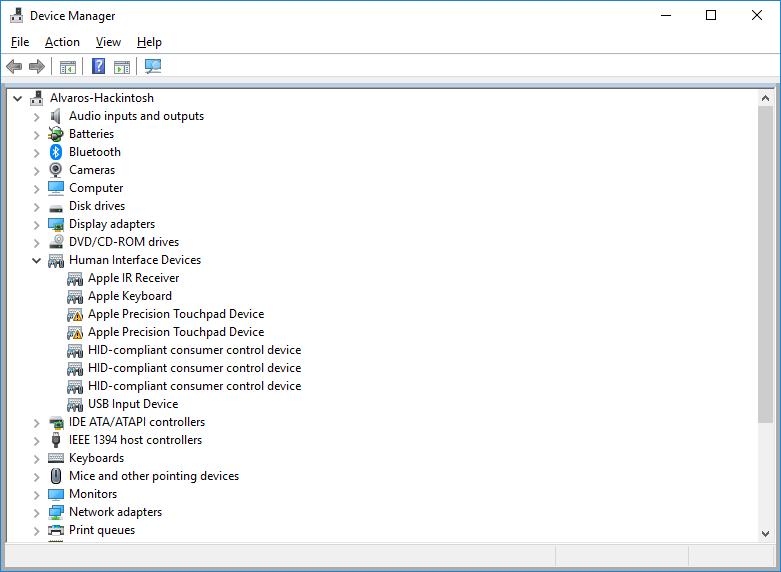Expand the Keyboards category
This screenshot has width=781, height=572.
click(36, 459)
